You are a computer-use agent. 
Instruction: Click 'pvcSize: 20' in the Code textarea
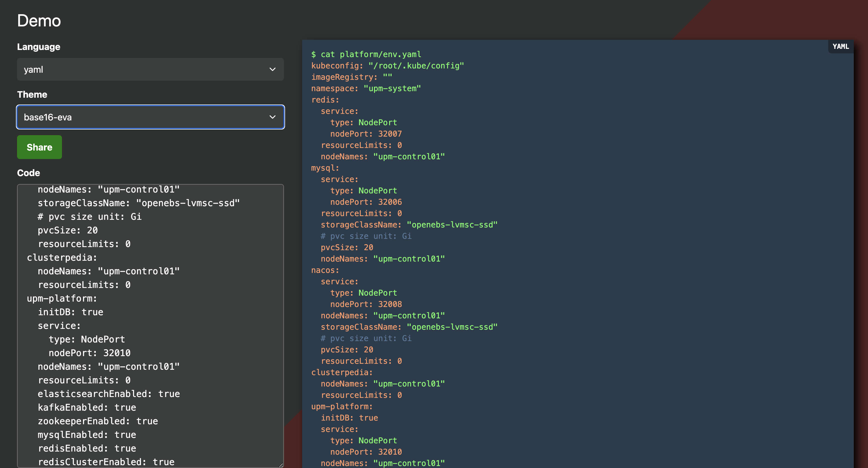click(68, 230)
